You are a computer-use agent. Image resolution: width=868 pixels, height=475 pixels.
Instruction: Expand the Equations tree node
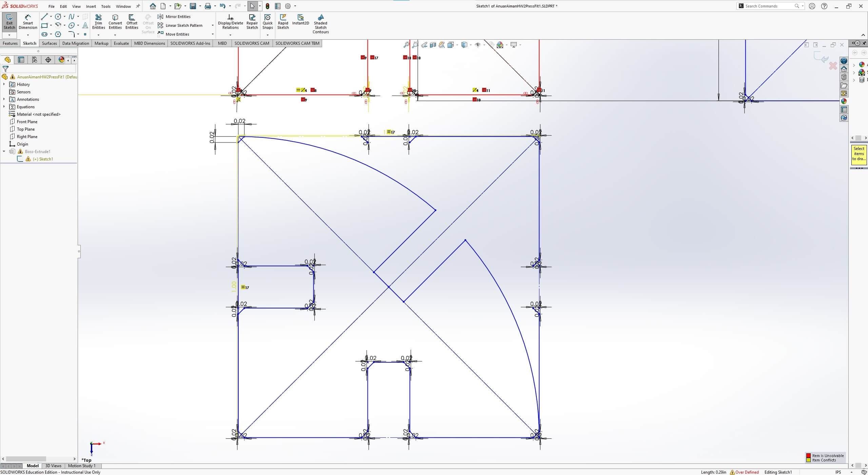tap(4, 107)
